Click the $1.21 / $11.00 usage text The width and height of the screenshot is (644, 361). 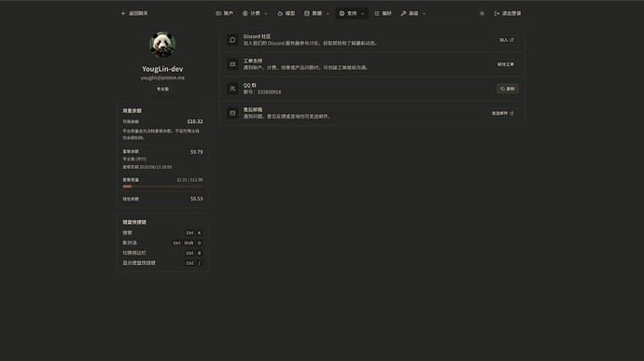pos(189,180)
